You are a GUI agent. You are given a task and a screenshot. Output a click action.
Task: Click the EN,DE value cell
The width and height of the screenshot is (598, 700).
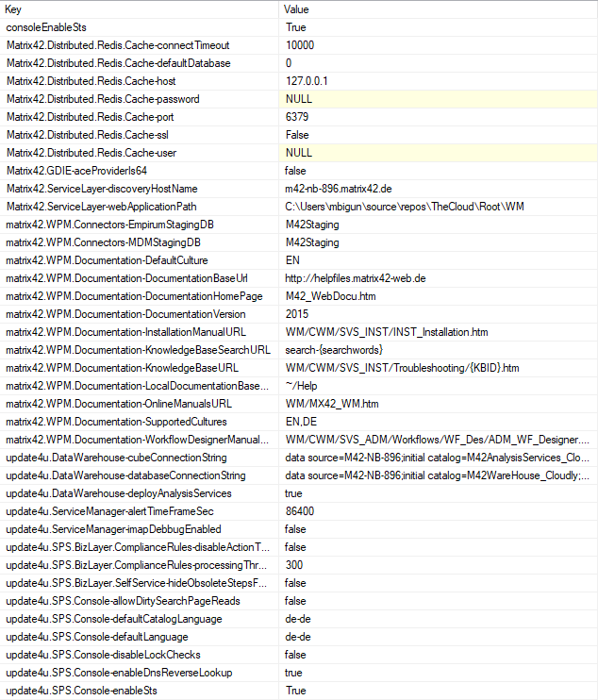[439, 422]
